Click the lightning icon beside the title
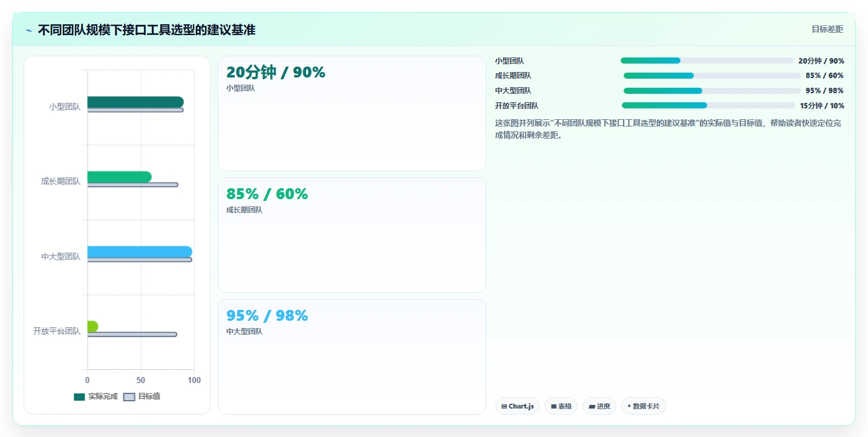 [28, 30]
